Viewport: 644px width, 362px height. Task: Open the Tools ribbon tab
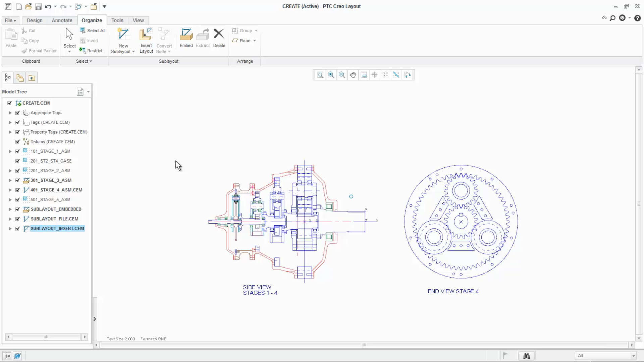pos(117,20)
